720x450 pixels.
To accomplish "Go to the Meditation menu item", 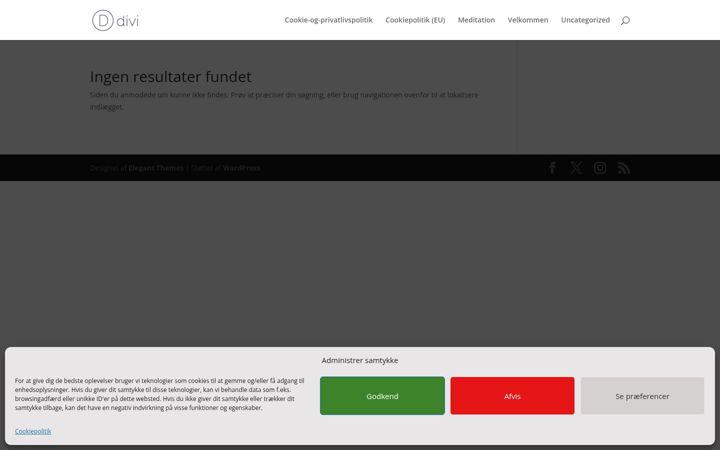I will 476,20.
